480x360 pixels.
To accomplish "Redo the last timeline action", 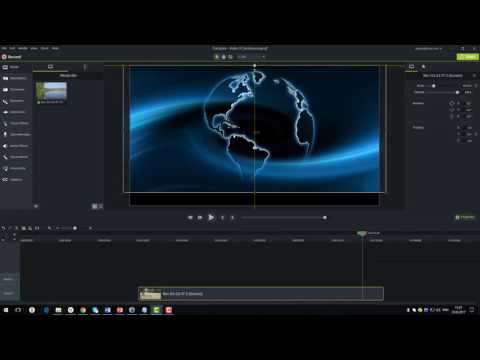I will (10, 228).
